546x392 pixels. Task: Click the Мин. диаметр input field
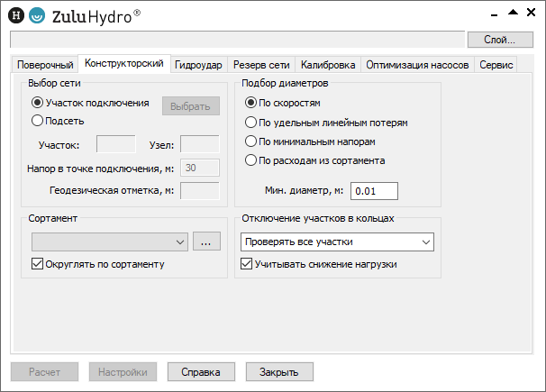373,190
